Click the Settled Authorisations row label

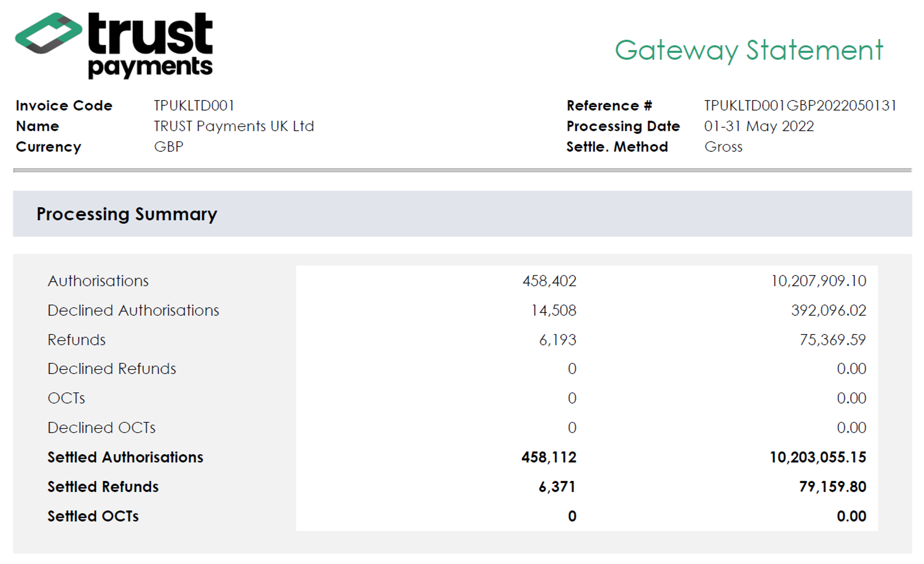pyautogui.click(x=125, y=458)
